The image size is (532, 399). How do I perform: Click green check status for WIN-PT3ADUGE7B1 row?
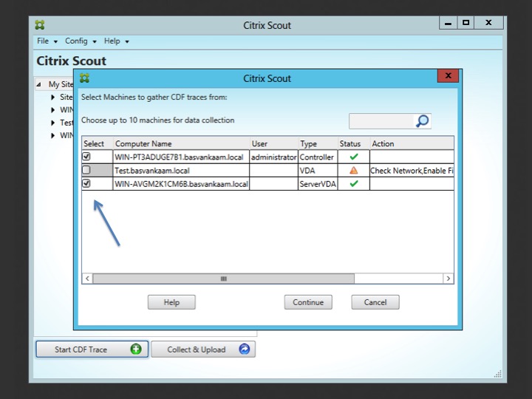[354, 157]
